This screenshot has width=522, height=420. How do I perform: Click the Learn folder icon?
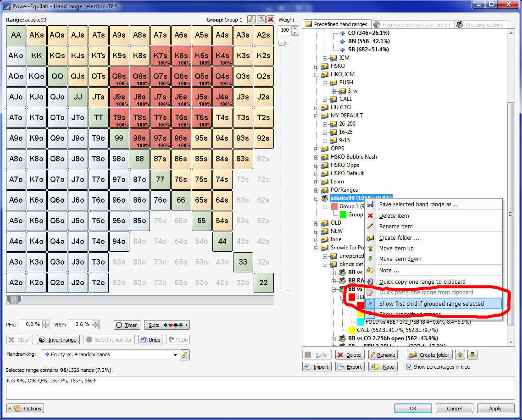[x=325, y=182]
